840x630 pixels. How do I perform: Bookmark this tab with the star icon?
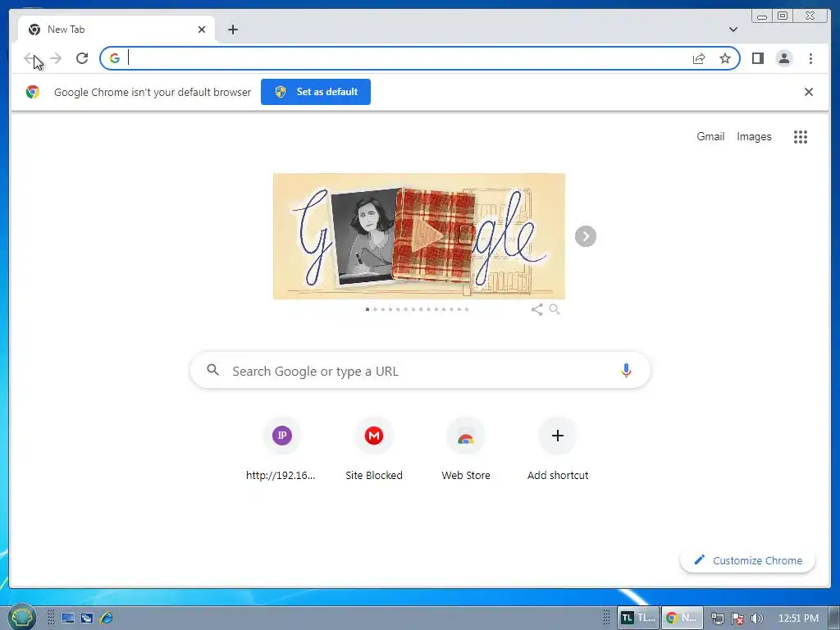pyautogui.click(x=725, y=58)
